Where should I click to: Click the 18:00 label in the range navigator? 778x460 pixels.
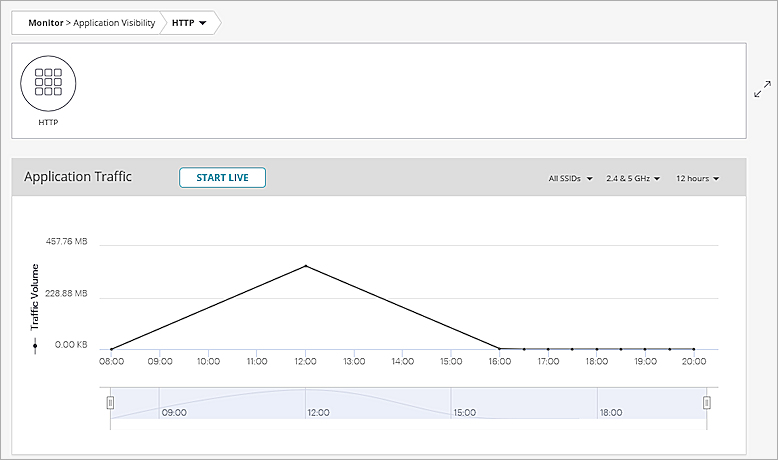coord(611,413)
